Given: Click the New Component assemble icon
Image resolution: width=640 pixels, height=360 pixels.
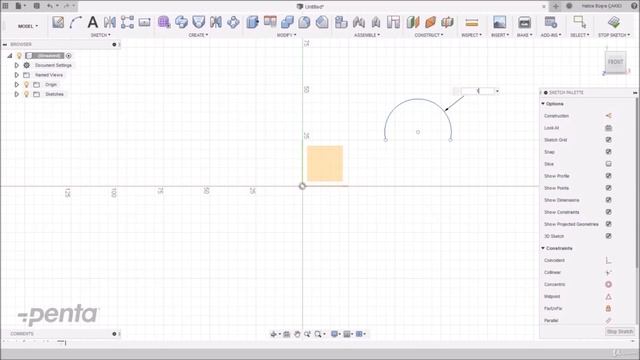Looking at the screenshot, I should pyautogui.click(x=341, y=22).
